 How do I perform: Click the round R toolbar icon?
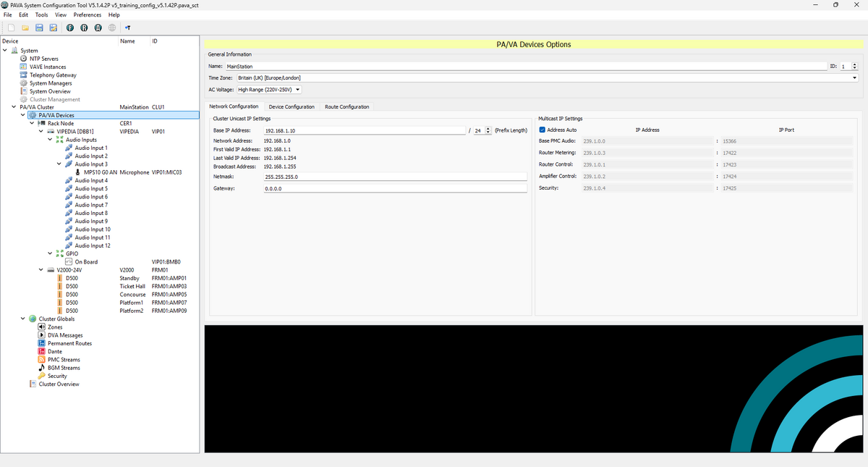[x=84, y=28]
